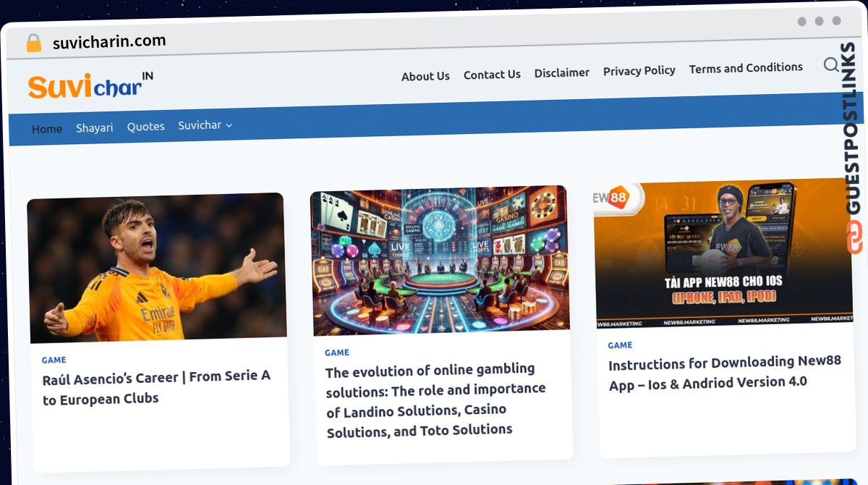This screenshot has width=868, height=485.
Task: View the Privacy Policy page
Action: click(639, 70)
